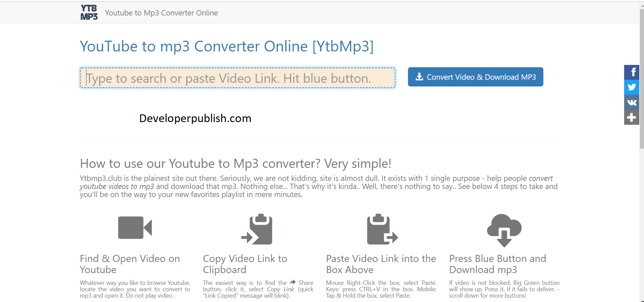644x302 pixels.
Task: Click the cloud download icon
Action: (504, 230)
